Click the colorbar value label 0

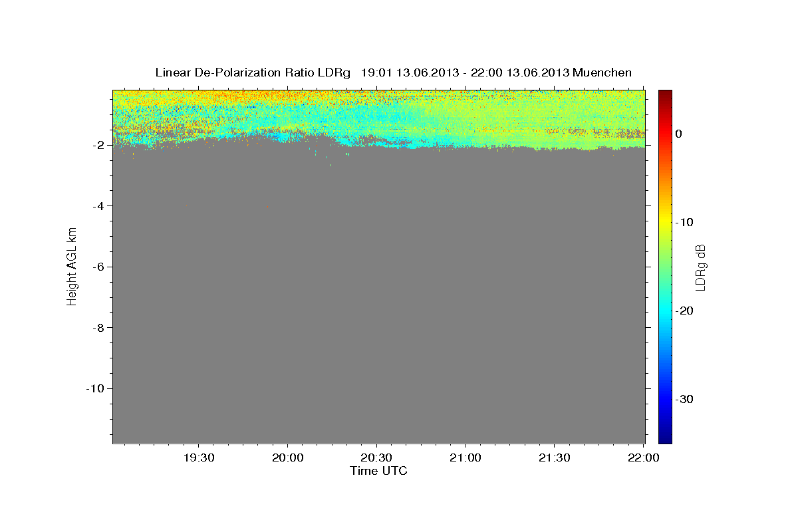pos(679,134)
